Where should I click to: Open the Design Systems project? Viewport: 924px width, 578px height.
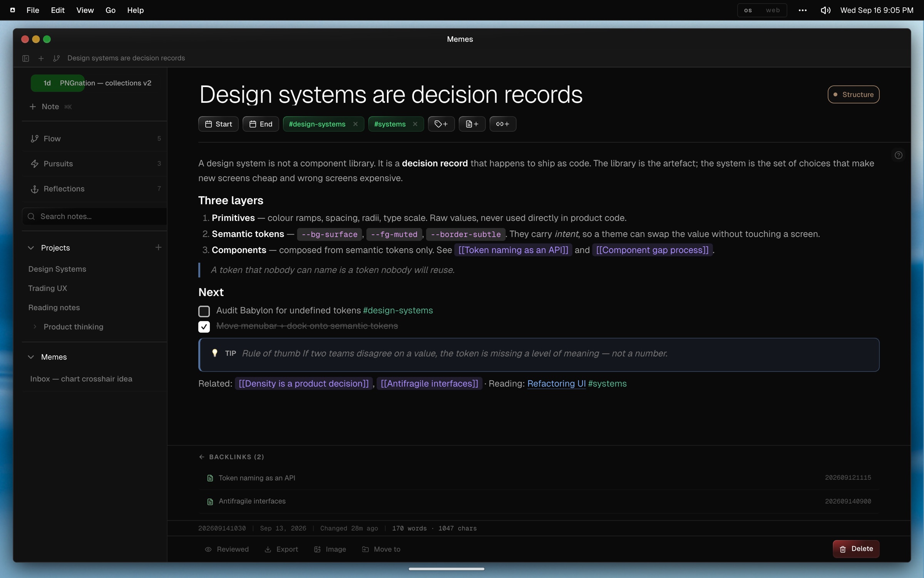click(x=57, y=269)
